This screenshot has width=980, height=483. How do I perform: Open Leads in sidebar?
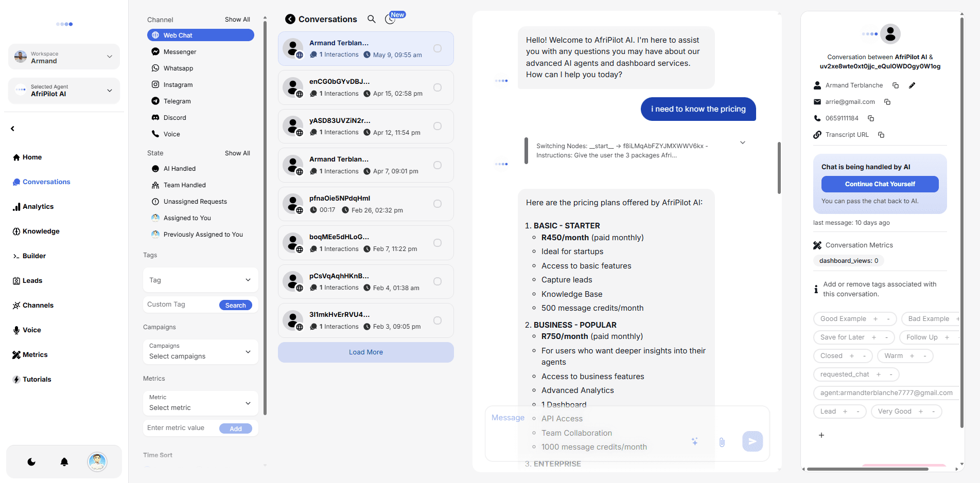[27, 281]
